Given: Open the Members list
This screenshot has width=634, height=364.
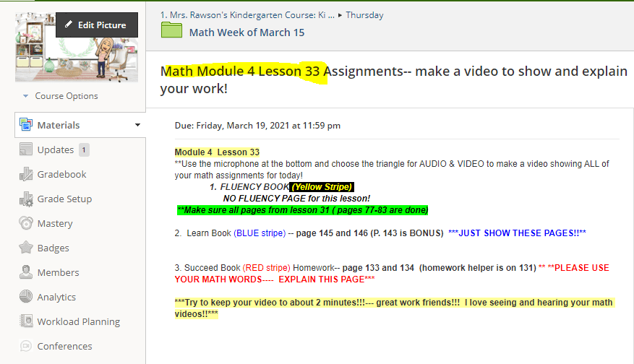Looking at the screenshot, I should pyautogui.click(x=59, y=273).
